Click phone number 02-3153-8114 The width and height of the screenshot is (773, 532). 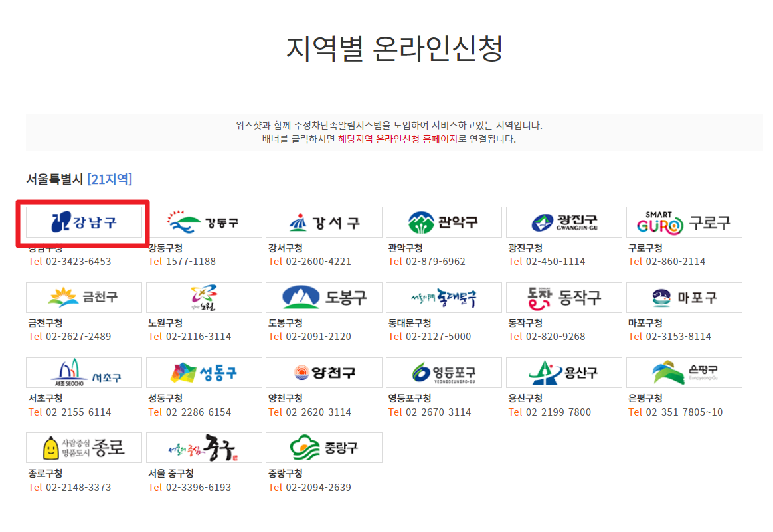click(x=679, y=337)
